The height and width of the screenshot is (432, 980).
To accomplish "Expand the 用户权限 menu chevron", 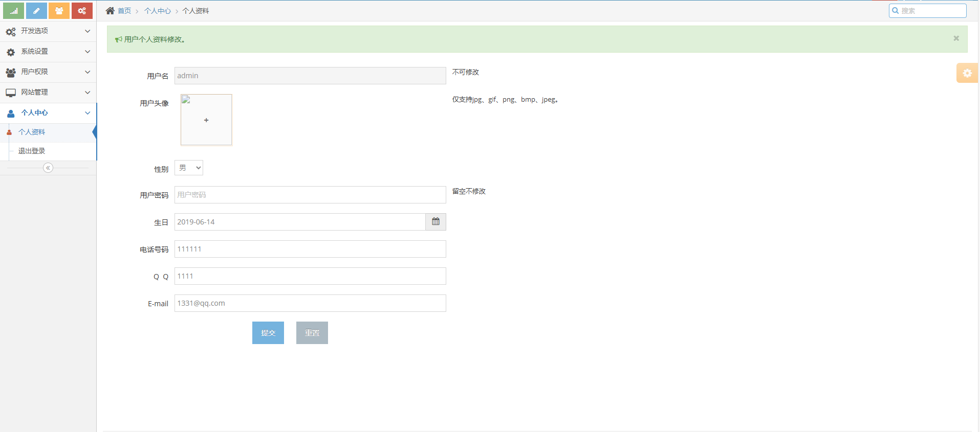I will 88,72.
